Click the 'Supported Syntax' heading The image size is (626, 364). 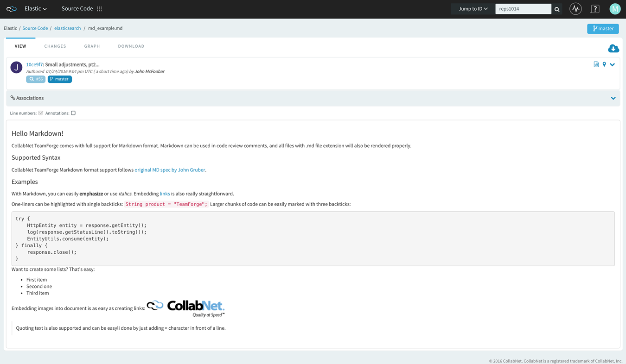(x=36, y=157)
